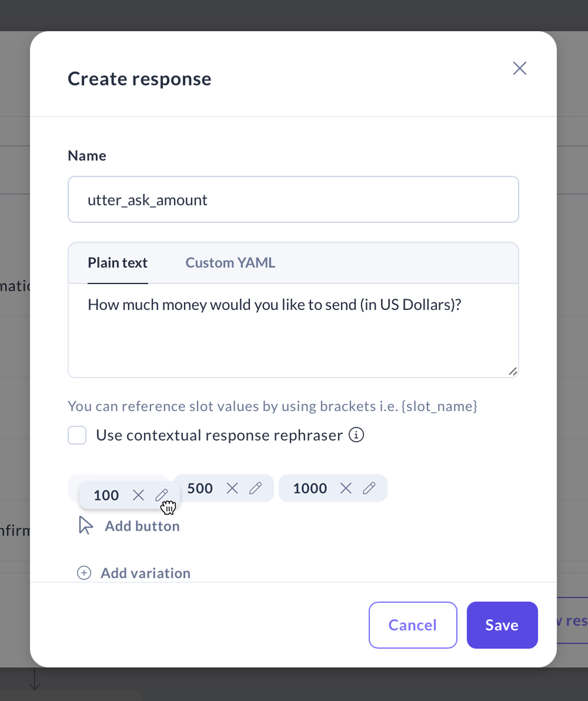Save the response
588x701 pixels.
tap(502, 625)
